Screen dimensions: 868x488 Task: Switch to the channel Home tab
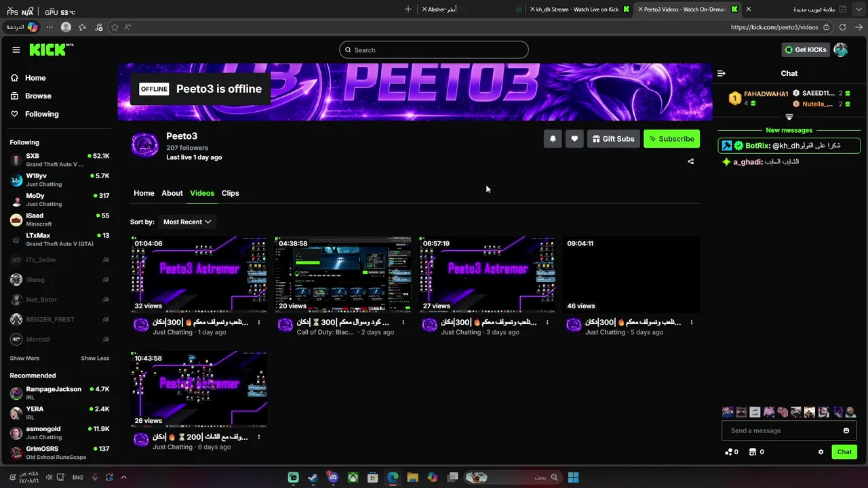tap(144, 193)
